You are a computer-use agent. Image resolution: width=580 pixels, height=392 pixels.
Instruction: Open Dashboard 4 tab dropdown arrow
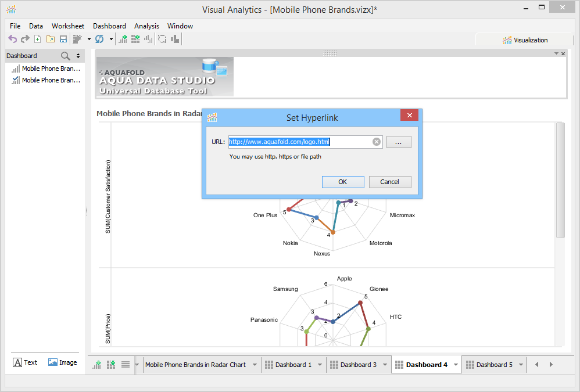coord(456,365)
